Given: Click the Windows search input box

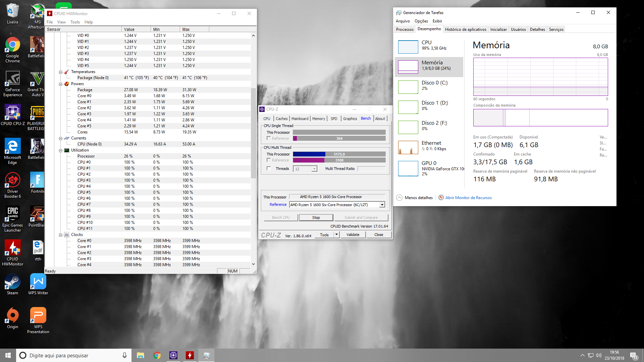Looking at the screenshot, I should 74,355.
